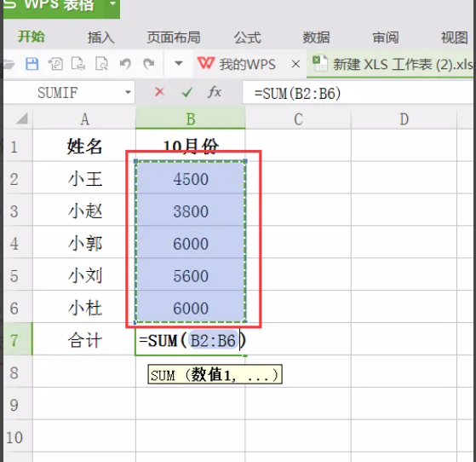The image size is (476, 462).
Task: Click the XLS file icon on workbook tab
Action: pos(320,63)
